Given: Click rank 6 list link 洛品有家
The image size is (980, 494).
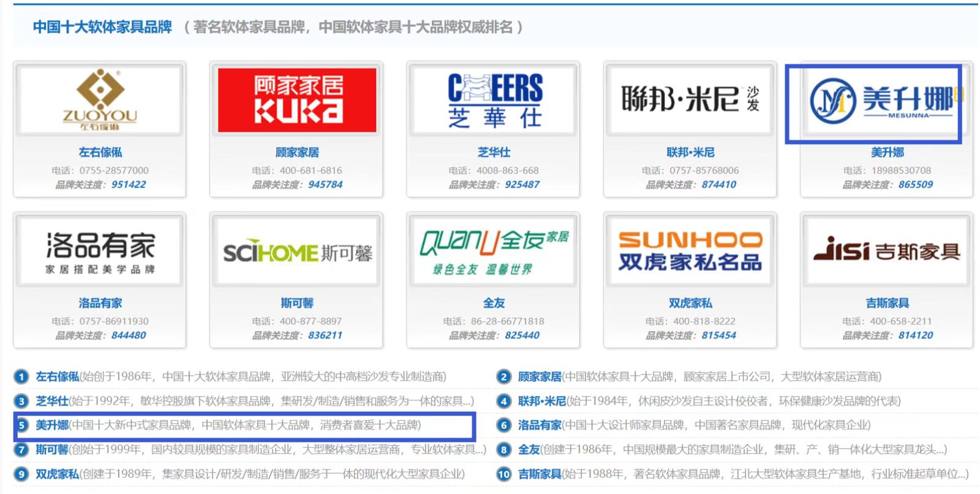Looking at the screenshot, I should click(540, 425).
